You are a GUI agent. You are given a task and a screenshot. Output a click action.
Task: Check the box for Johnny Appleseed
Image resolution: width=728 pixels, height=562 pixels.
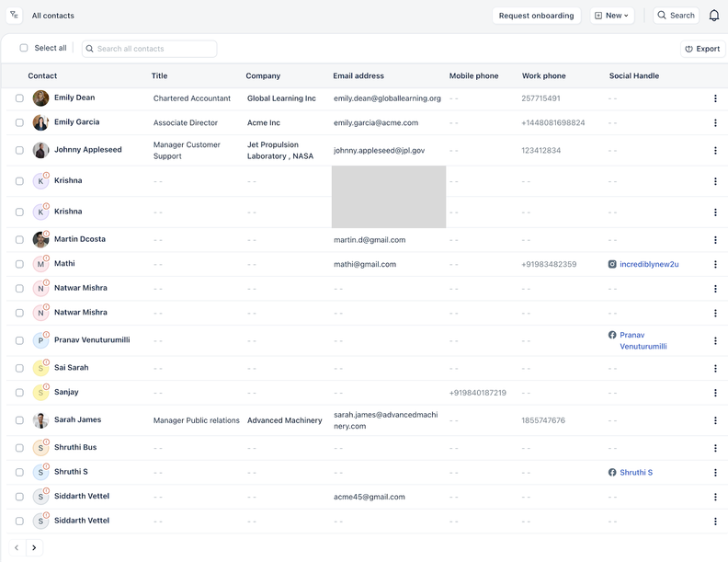click(x=19, y=151)
